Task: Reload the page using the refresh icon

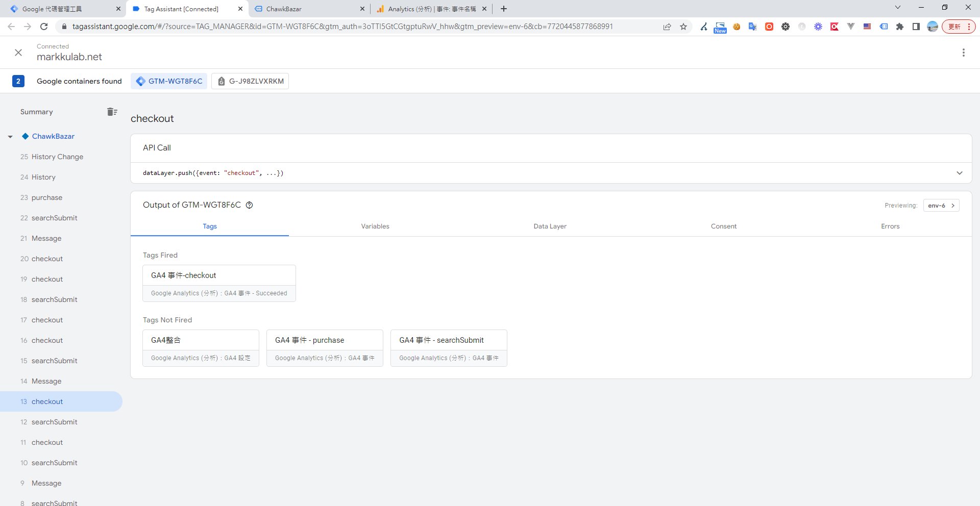Action: coord(44,27)
